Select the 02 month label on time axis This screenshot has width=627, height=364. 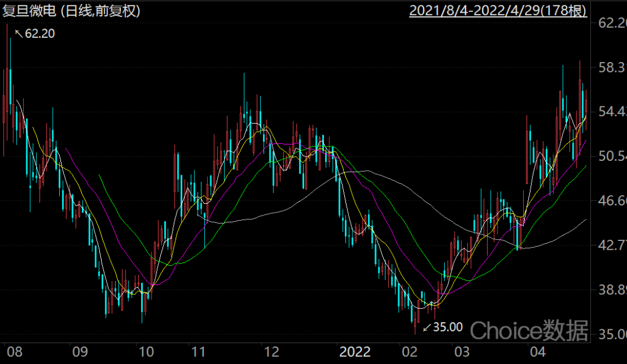(x=410, y=352)
